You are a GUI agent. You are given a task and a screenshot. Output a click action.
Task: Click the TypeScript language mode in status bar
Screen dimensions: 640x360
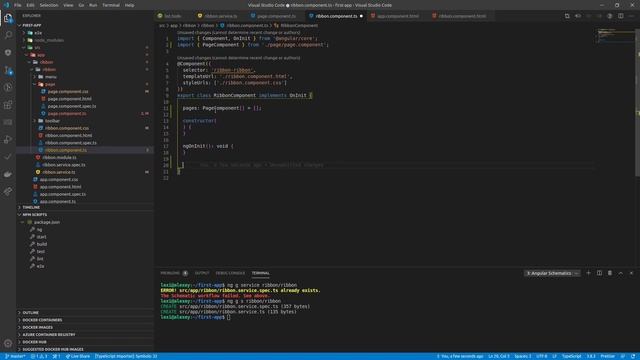click(571, 356)
